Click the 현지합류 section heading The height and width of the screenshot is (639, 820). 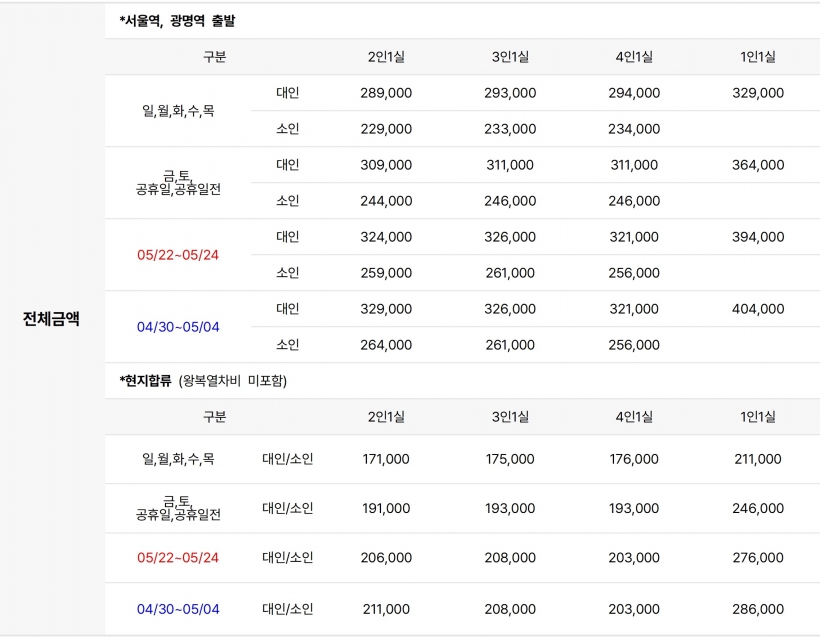point(146,381)
